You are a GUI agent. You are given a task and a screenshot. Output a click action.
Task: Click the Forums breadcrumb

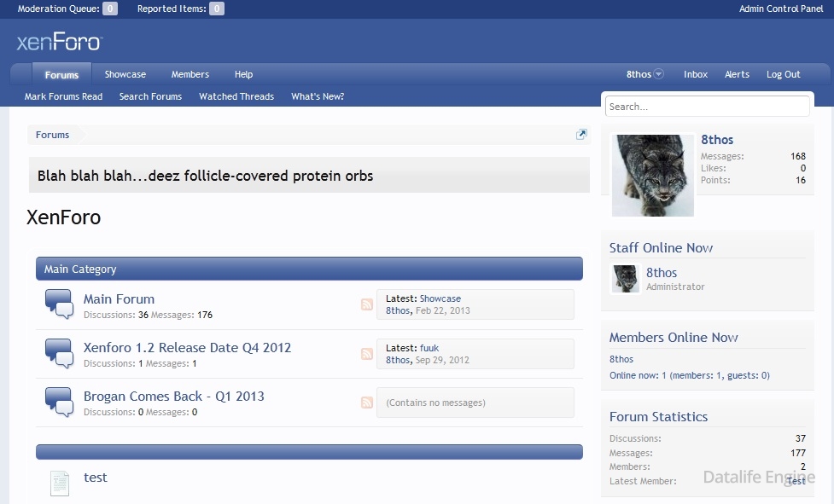pyautogui.click(x=52, y=135)
